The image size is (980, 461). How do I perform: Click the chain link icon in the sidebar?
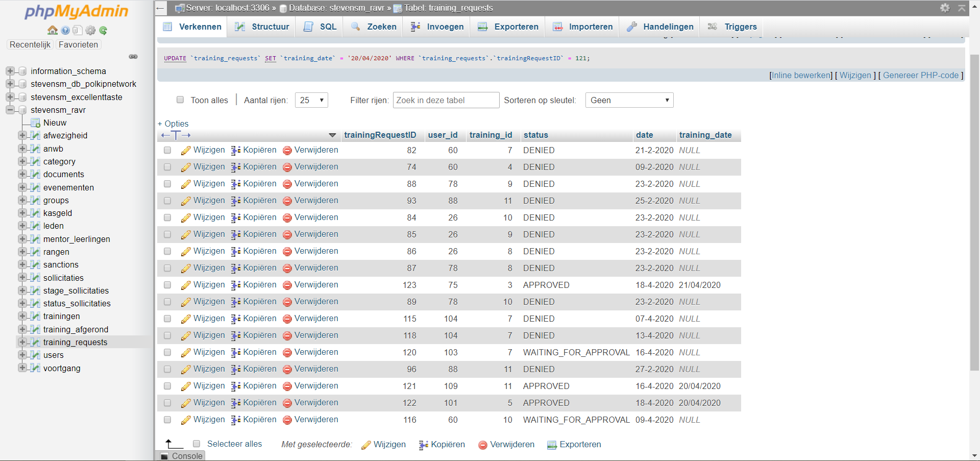pos(133,57)
